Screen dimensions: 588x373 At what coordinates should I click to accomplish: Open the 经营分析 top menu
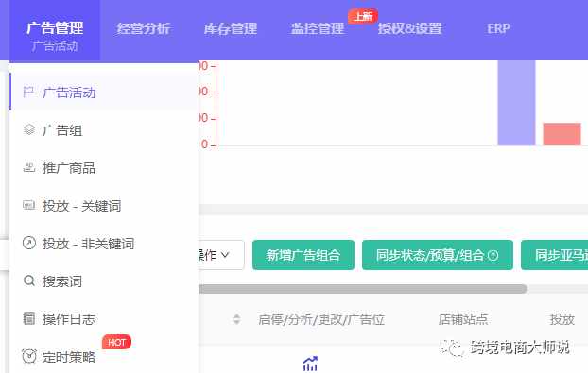pyautogui.click(x=144, y=29)
